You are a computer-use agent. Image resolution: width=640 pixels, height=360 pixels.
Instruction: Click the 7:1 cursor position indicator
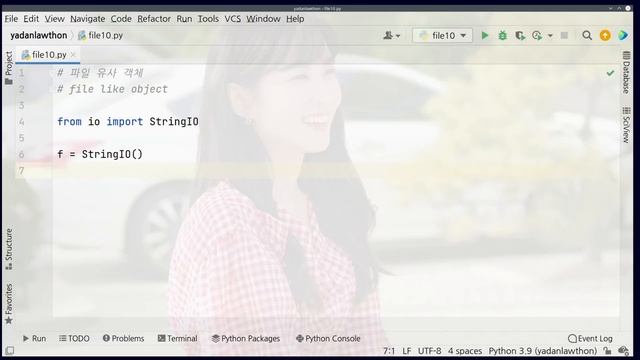tap(389, 351)
